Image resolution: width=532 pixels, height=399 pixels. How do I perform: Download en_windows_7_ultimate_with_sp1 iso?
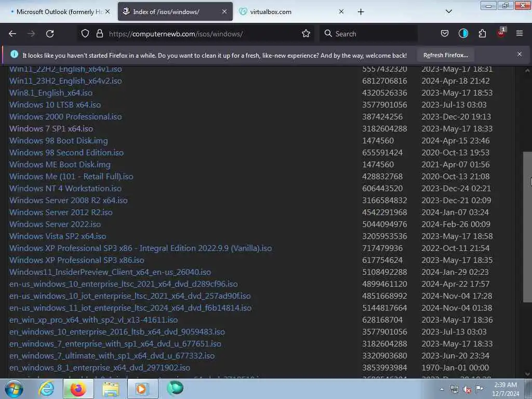112,355
